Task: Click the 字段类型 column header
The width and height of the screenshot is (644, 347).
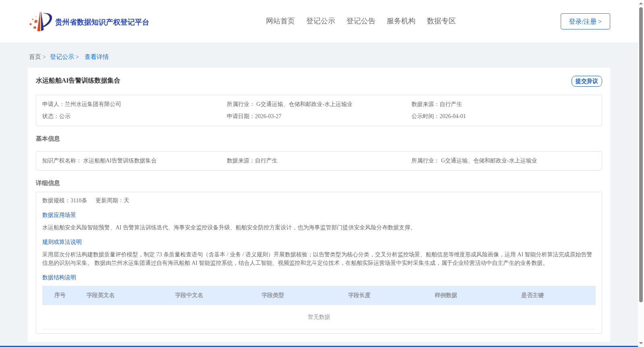Action: coord(273,295)
